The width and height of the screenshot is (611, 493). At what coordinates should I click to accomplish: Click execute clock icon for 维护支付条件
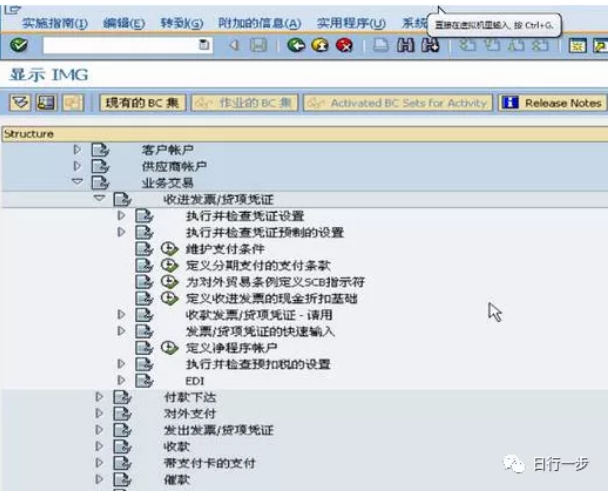click(x=169, y=249)
